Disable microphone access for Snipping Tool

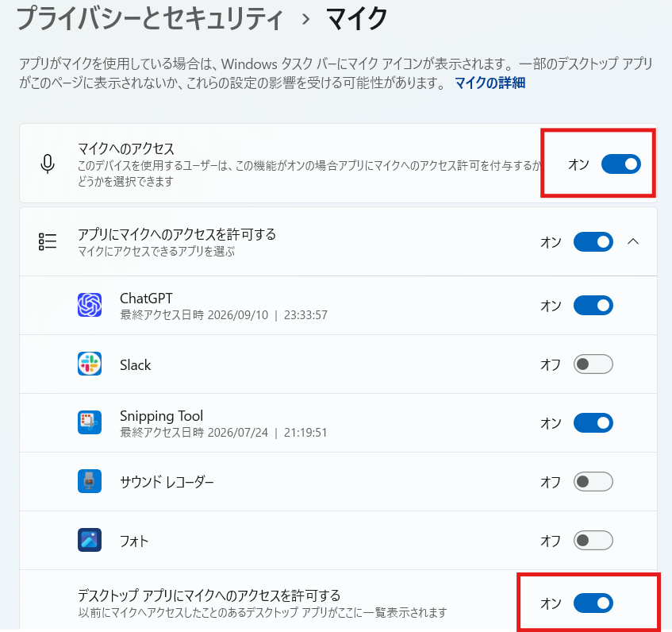pos(593,422)
